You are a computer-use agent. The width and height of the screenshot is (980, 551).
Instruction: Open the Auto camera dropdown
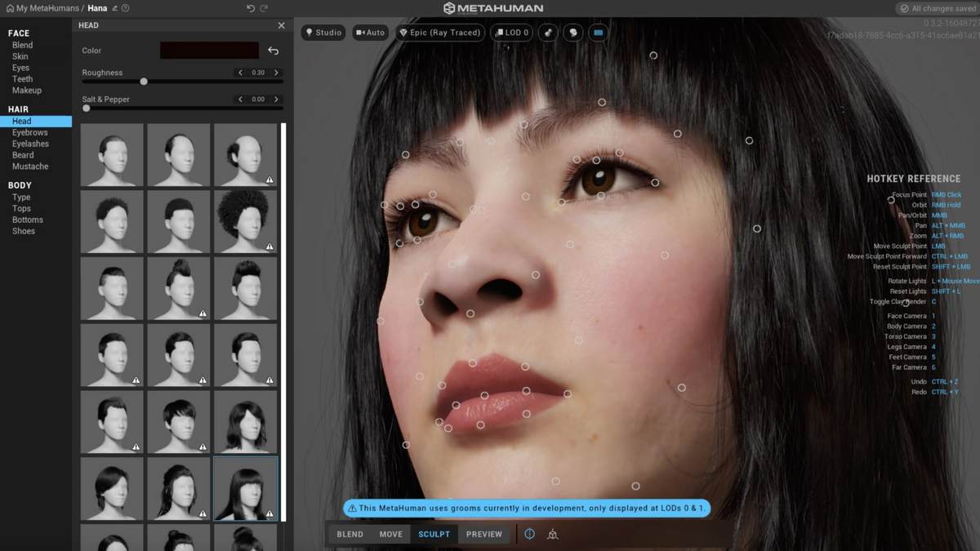click(371, 33)
